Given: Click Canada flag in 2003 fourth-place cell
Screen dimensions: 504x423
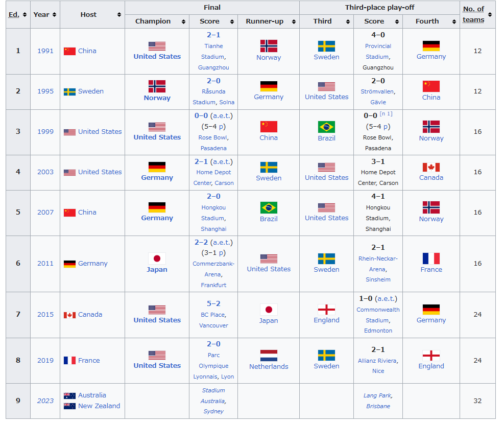Looking at the screenshot, I should coord(431,167).
